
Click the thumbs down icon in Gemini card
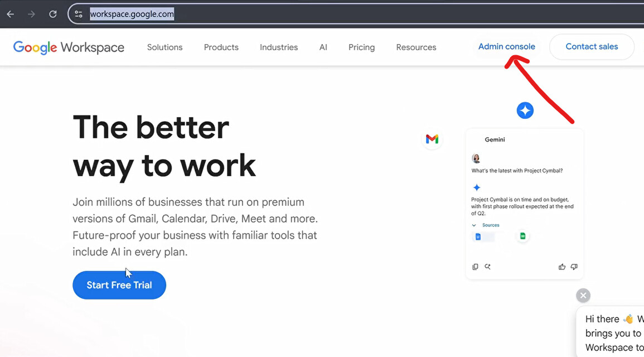[x=574, y=267]
